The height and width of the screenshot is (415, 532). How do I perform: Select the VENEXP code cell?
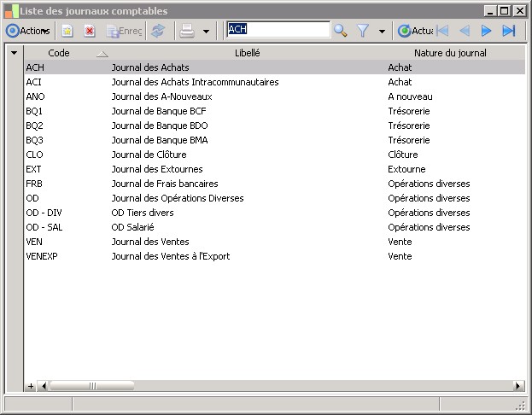point(42,256)
